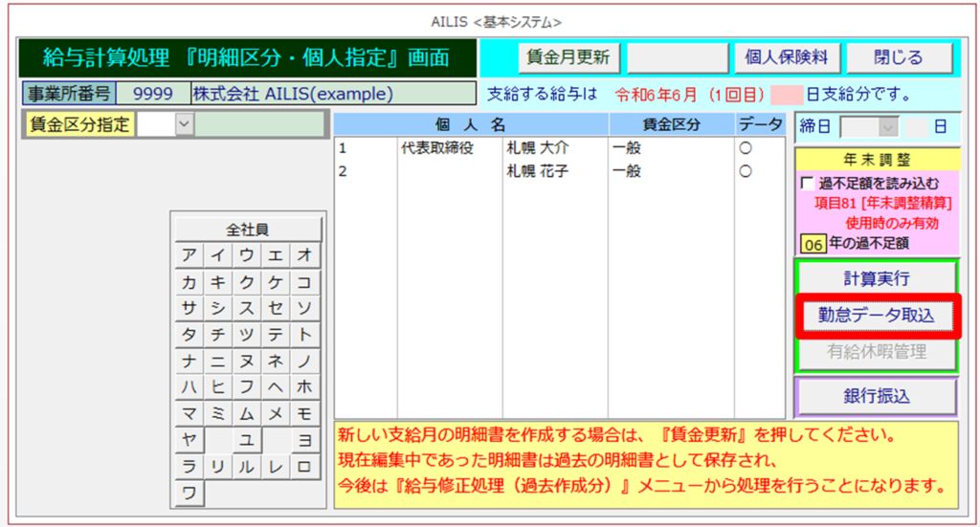Open the 銀行振込 function
The height and width of the screenshot is (527, 980).
coord(876,396)
